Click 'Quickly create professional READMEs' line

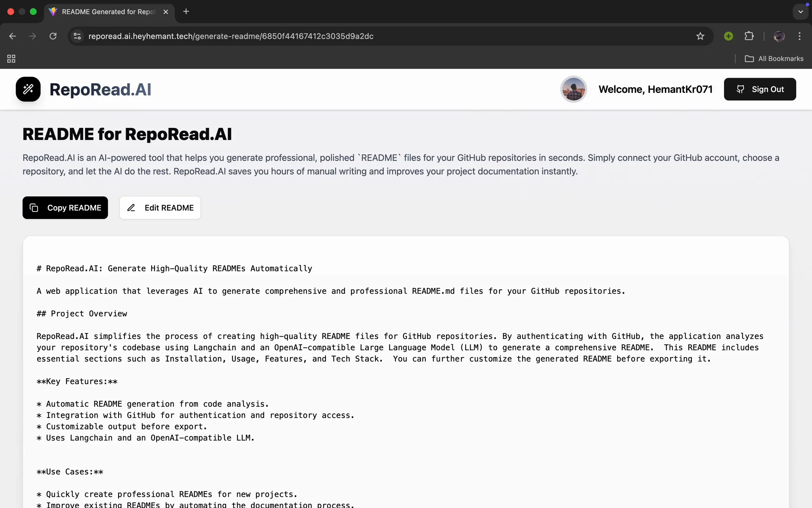point(167,495)
